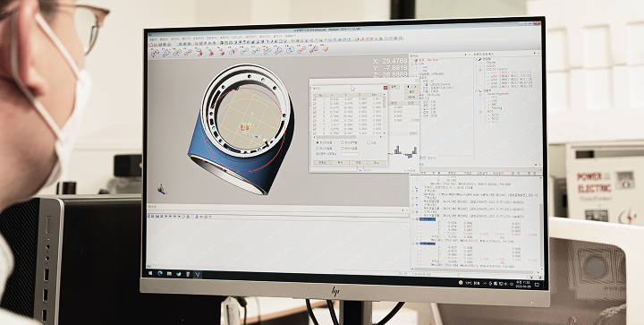Open Microsoft Edge from the Windows taskbar
The image size is (644, 325).
[x=160, y=273]
